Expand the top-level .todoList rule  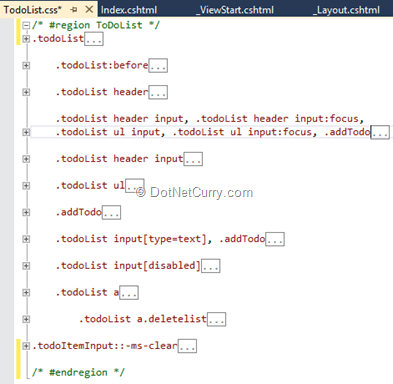coord(26,39)
